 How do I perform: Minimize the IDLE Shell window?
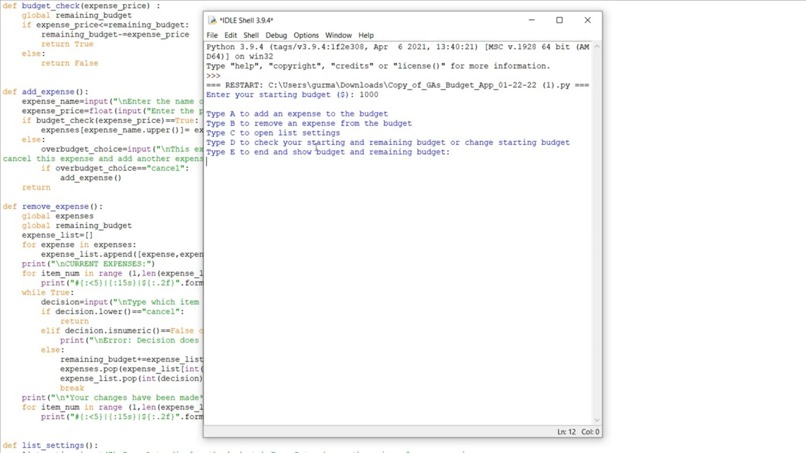(532, 20)
